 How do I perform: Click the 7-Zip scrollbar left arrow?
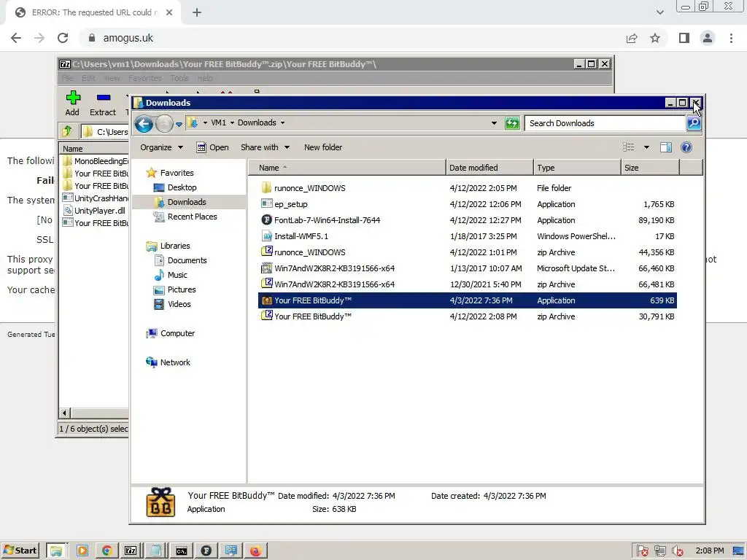[x=64, y=413]
